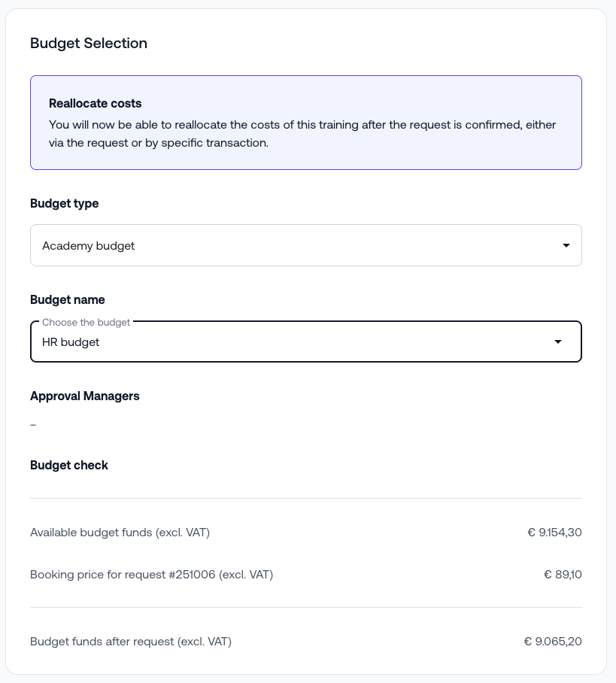This screenshot has height=683, width=616.
Task: Click the Budget type dropdown arrow
Action: (566, 245)
